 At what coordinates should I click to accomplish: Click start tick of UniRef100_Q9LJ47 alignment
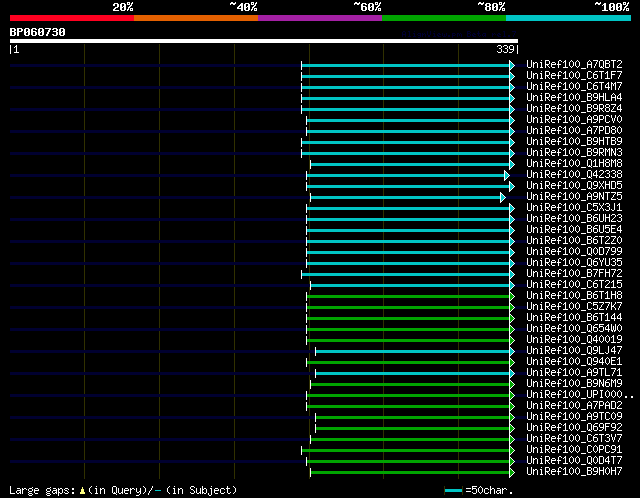pyautogui.click(x=316, y=351)
